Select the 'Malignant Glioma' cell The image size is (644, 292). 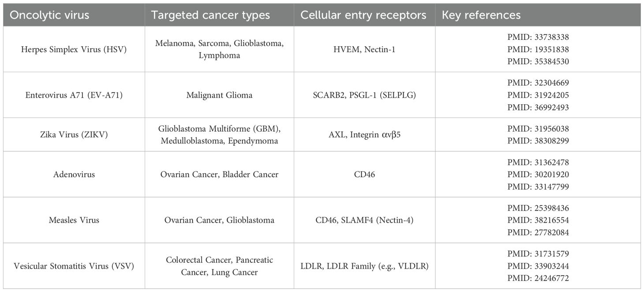219,95
